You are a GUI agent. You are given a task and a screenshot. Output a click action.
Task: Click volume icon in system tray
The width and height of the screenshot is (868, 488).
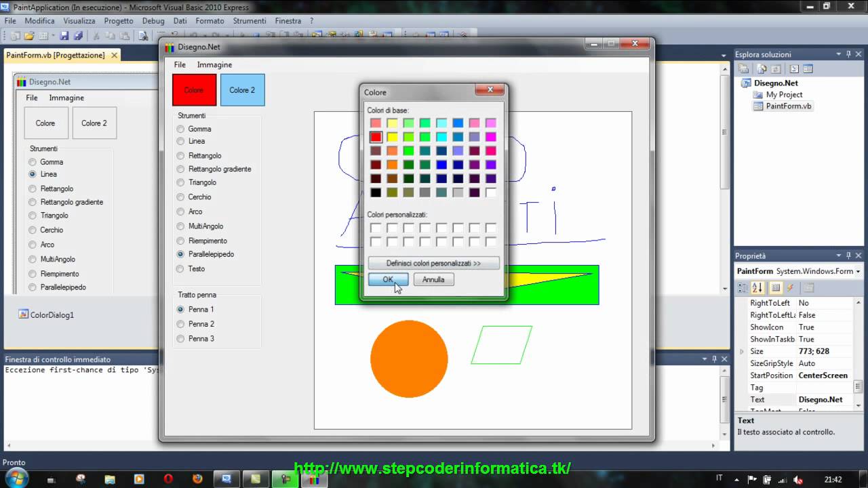(798, 479)
